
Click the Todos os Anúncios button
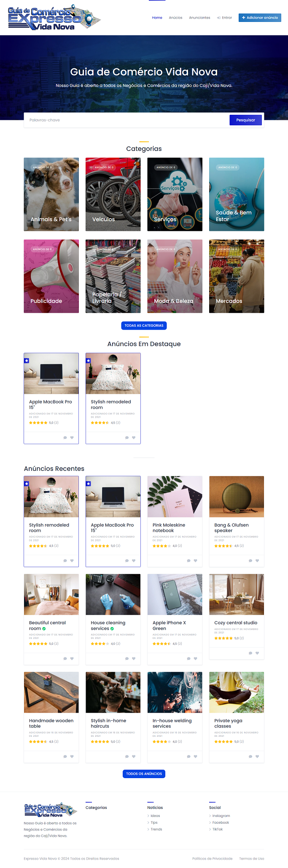click(x=144, y=773)
